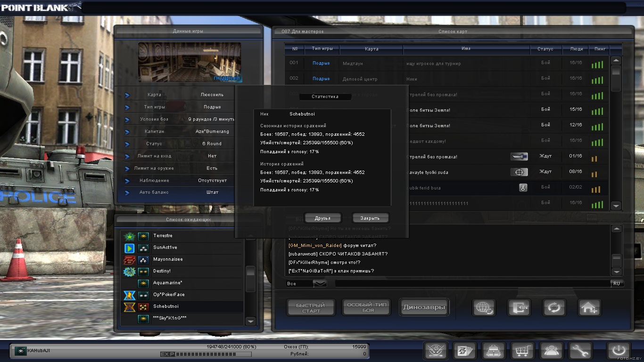
Task: Click the Динозавры mode button
Action: [424, 307]
